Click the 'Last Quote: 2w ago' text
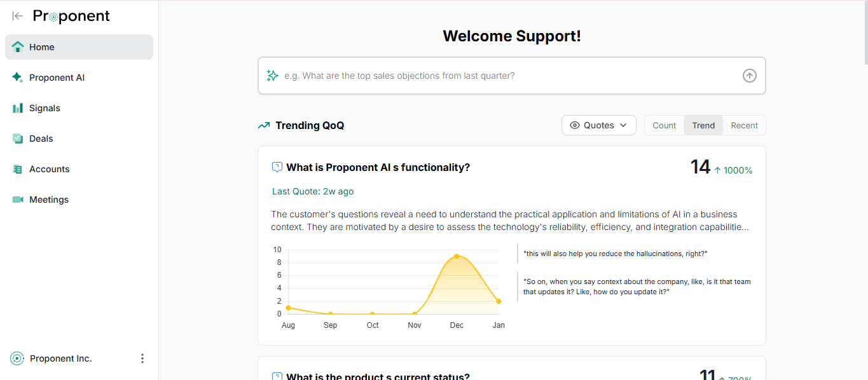This screenshot has height=380, width=868. [313, 191]
